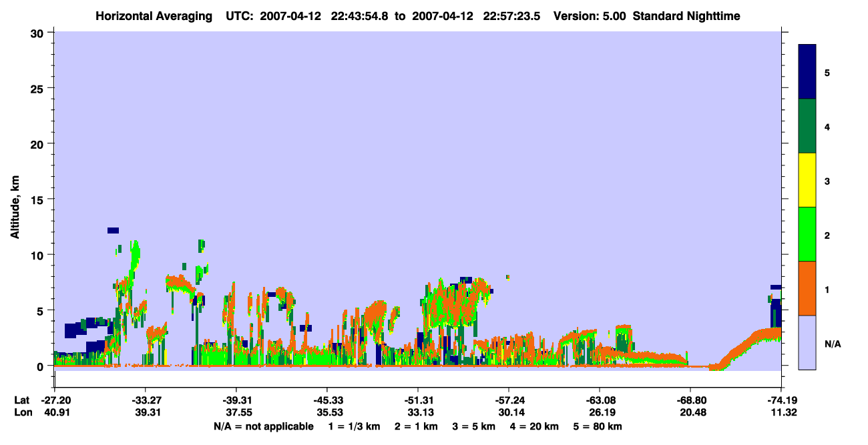Click the y-axis tick label 10
Viewport: 868px width, 445px height.
coord(39,255)
